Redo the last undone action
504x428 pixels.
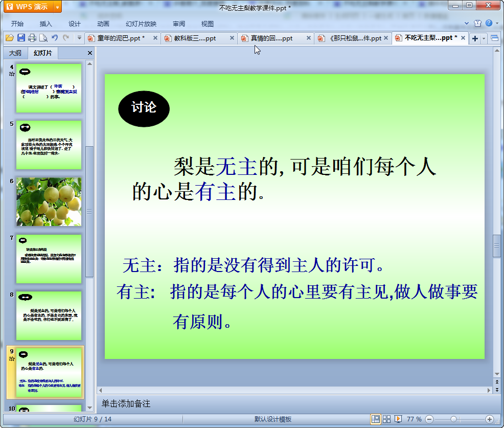click(66, 38)
